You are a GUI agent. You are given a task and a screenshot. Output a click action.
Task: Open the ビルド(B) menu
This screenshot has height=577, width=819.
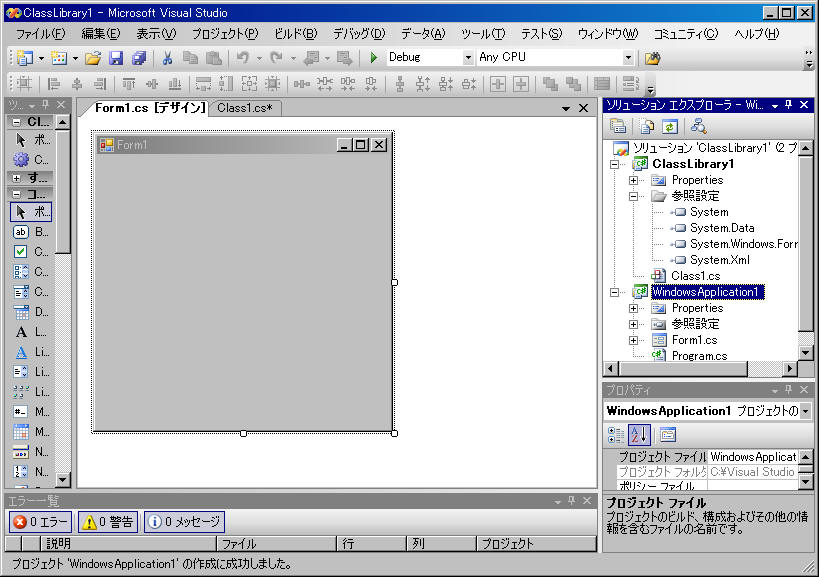pos(295,33)
